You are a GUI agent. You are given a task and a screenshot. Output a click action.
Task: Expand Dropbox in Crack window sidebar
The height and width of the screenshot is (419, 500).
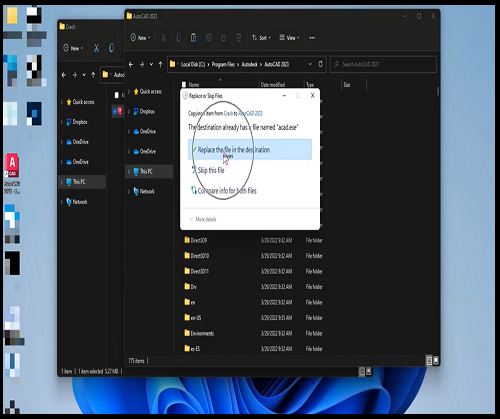[62, 122]
